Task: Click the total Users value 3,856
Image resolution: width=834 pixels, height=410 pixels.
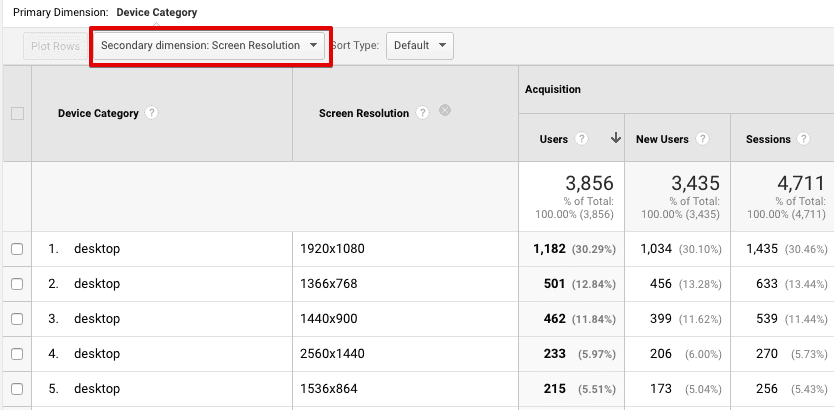Action: (x=589, y=183)
